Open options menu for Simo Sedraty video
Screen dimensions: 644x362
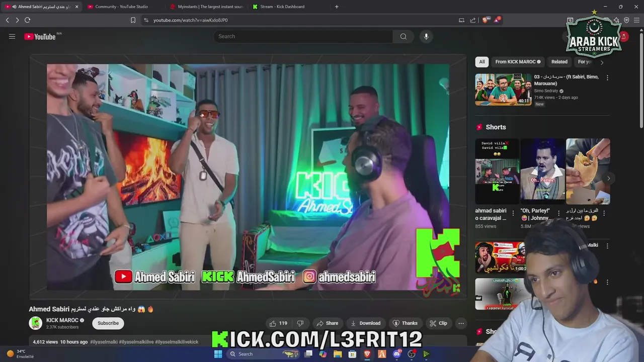click(607, 78)
